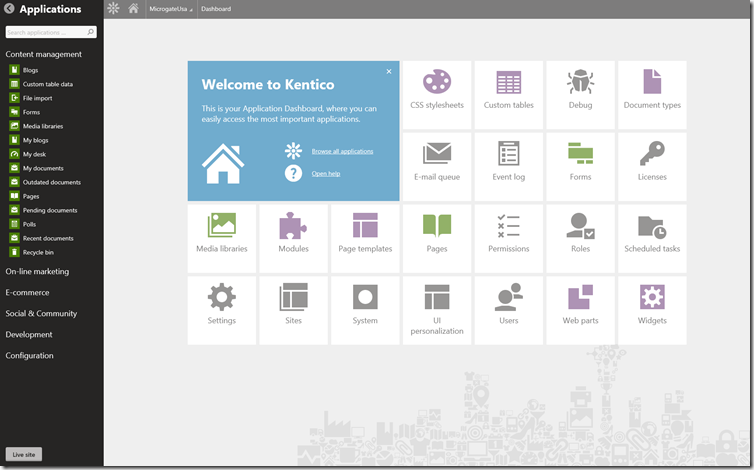
Task: Open the Modules tile
Action: [x=293, y=238]
